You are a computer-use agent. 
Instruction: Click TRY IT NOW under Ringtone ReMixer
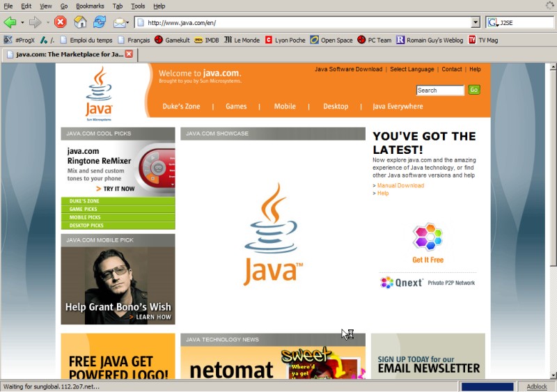pyautogui.click(x=116, y=189)
